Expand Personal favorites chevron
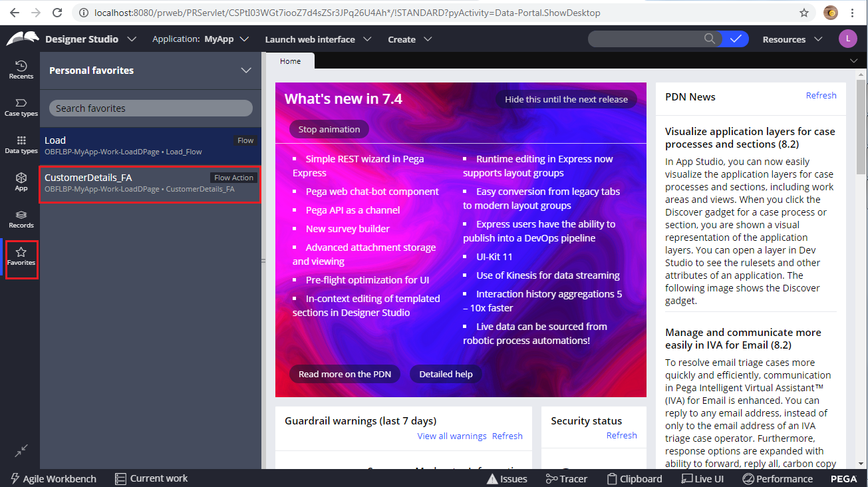 click(x=246, y=70)
